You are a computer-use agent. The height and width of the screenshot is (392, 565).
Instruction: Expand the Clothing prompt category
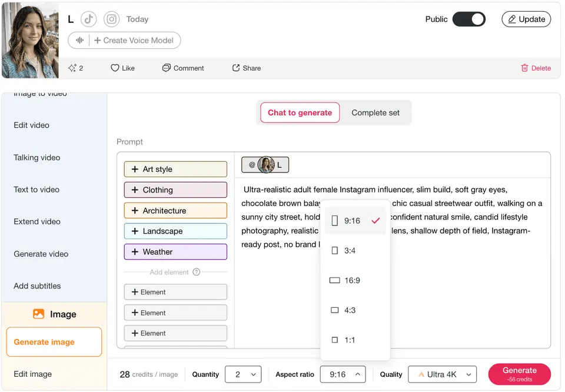175,190
